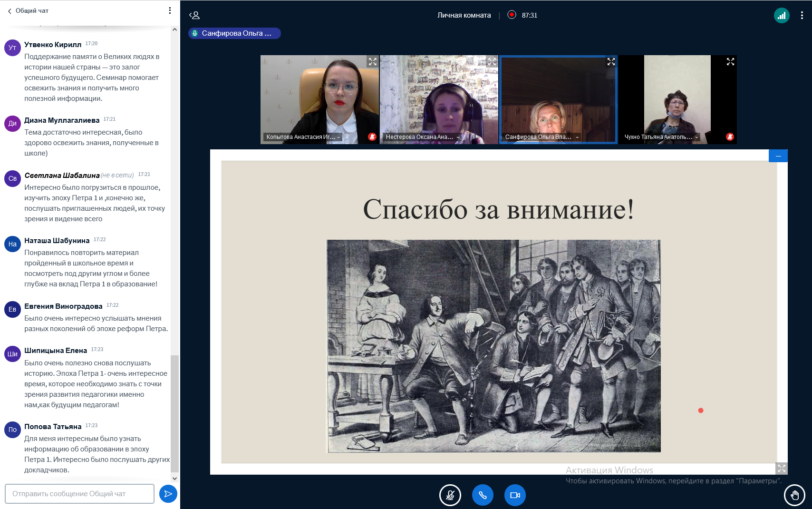Click muted mic icon on Копытова tile

(x=372, y=137)
